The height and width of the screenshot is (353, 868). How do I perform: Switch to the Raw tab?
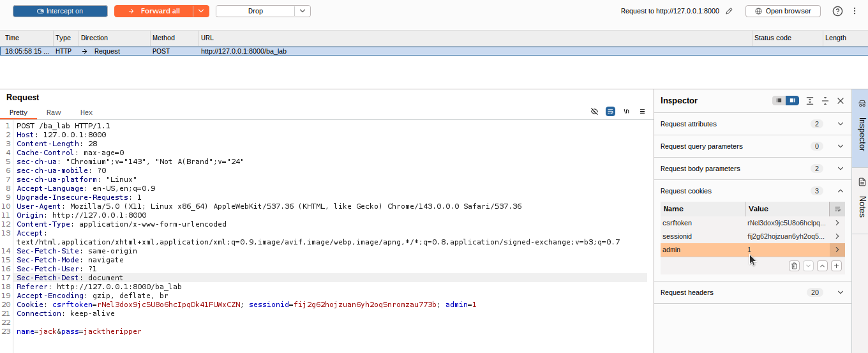click(x=54, y=112)
